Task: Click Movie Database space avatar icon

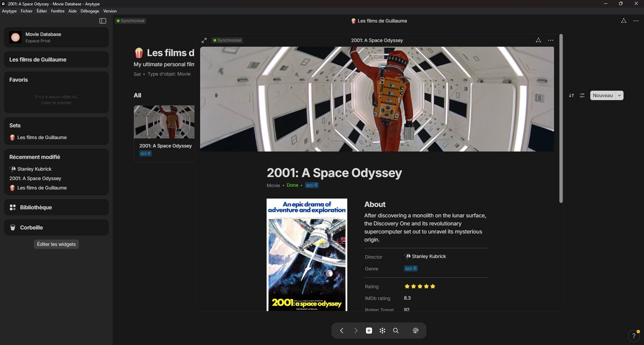Action: coord(15,37)
